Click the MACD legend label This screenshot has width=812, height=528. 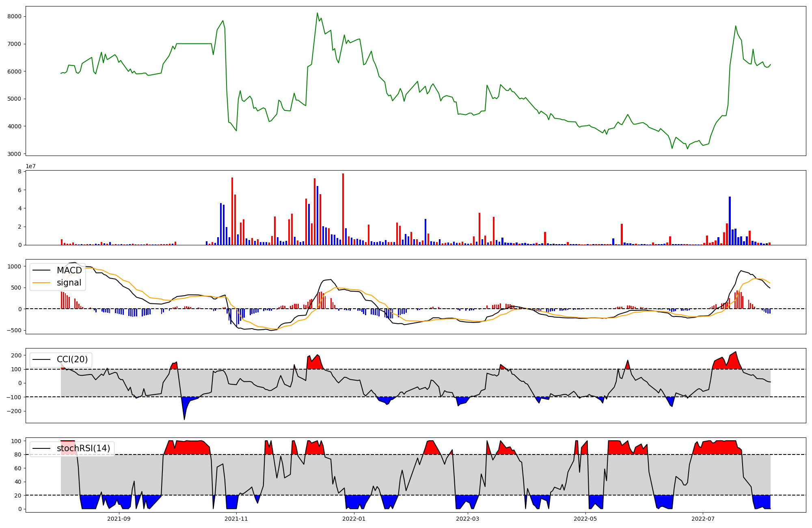click(x=69, y=270)
